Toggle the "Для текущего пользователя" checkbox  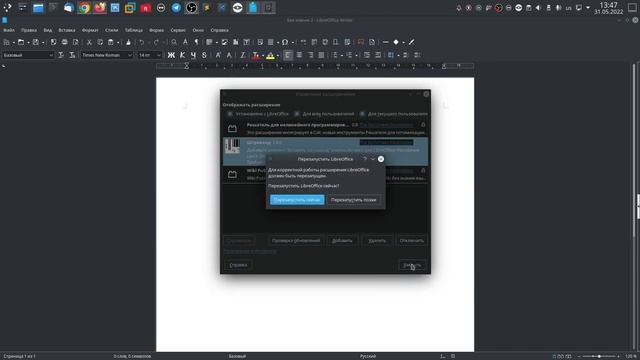pyautogui.click(x=362, y=114)
